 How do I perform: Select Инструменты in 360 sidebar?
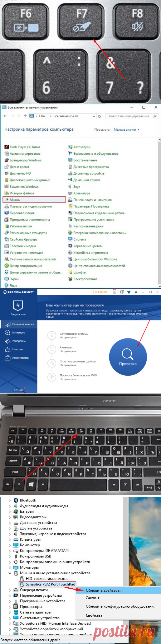tap(18, 358)
